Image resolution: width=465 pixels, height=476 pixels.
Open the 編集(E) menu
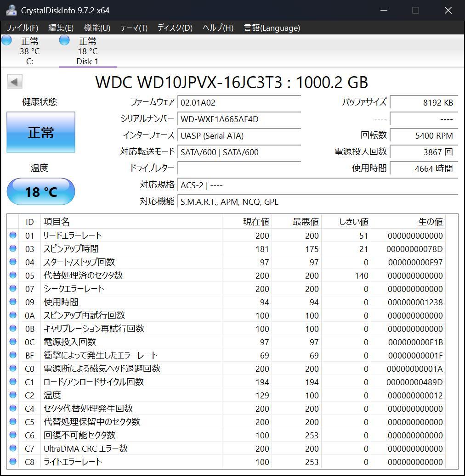[61, 28]
